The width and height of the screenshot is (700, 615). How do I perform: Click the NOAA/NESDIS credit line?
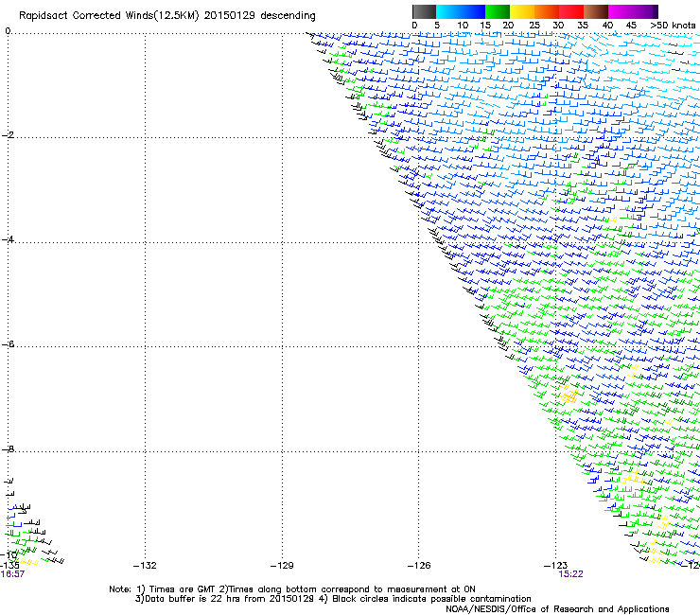(557, 609)
